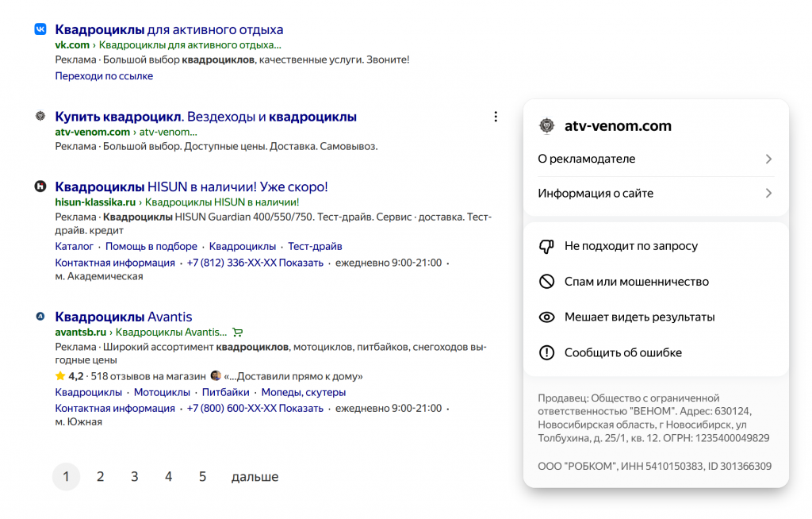Click the «Мотоциклы» sitelink
The width and height of the screenshot is (812, 519).
pos(162,393)
